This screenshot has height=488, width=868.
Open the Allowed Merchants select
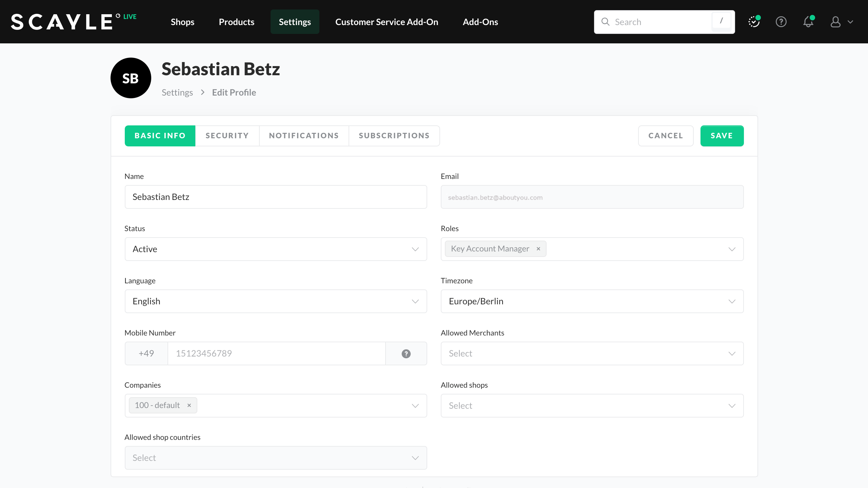(592, 353)
